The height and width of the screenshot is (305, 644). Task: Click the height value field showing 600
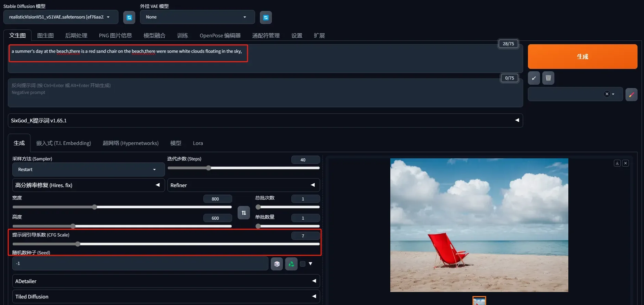pos(217,218)
